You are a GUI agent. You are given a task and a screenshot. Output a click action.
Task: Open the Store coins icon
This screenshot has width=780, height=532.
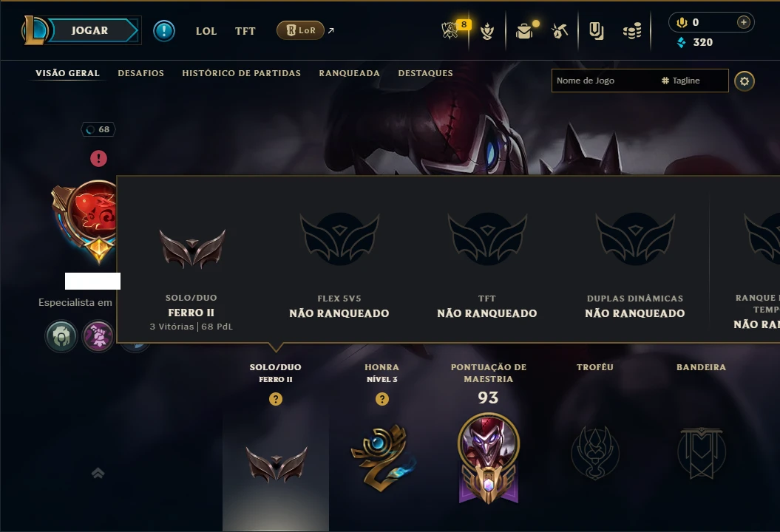coord(631,32)
